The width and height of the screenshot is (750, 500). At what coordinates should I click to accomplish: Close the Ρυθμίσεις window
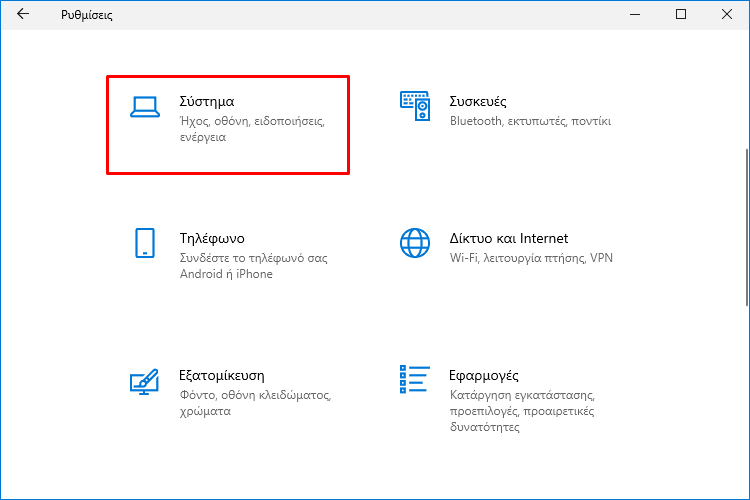click(x=727, y=14)
